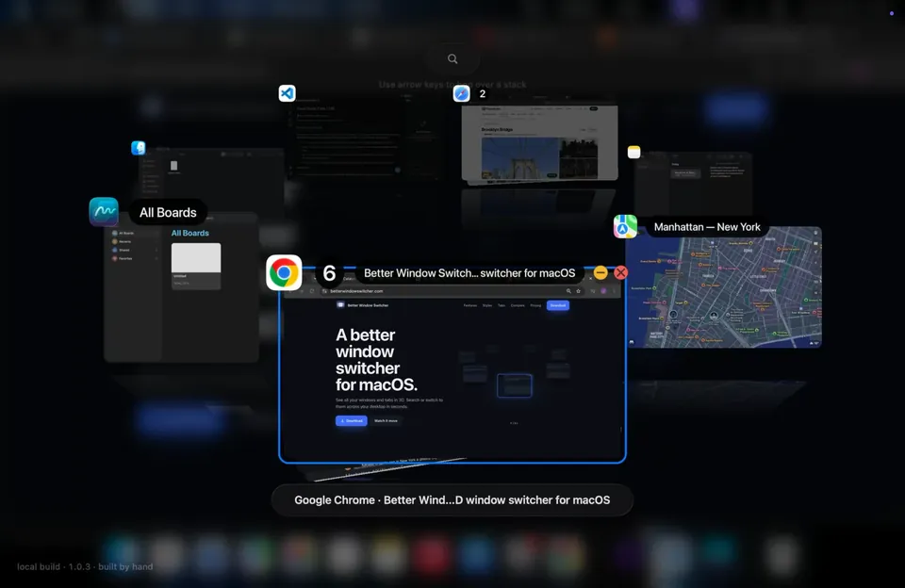The image size is (905, 588).
Task: Select the Notes app icon
Action: coord(633,152)
